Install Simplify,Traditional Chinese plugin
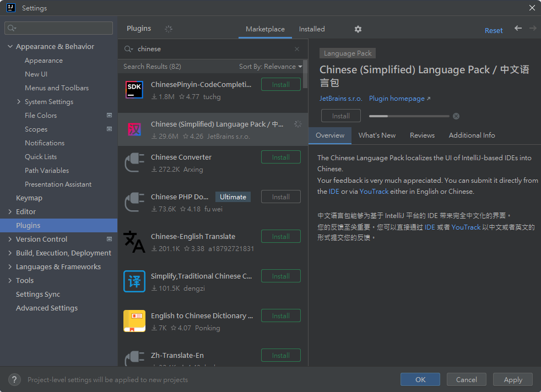Viewport: 541px width, 392px height. click(281, 276)
